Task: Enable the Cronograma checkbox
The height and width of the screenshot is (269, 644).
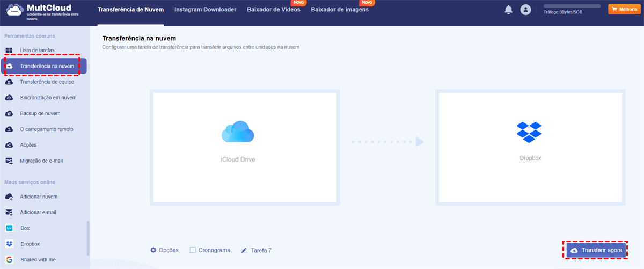Action: (193, 250)
